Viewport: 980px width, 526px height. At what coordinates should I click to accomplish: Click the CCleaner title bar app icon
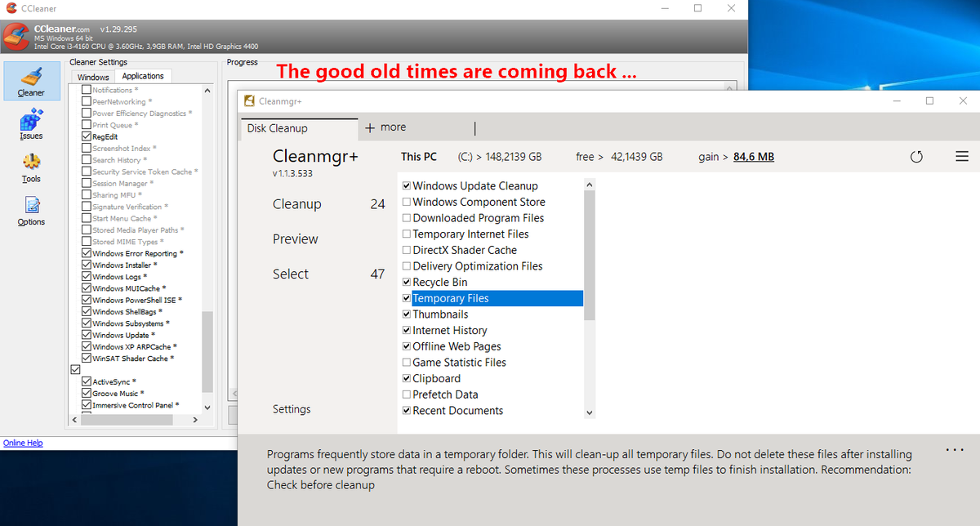coord(10,7)
